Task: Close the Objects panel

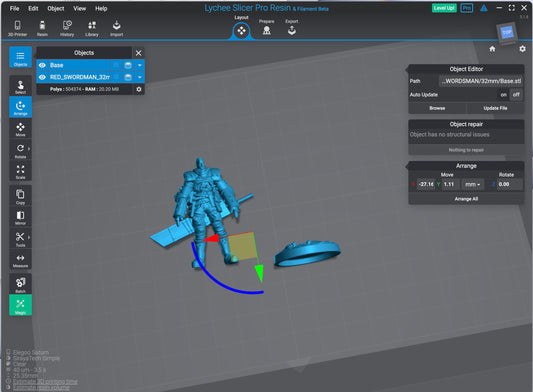Action: point(138,53)
